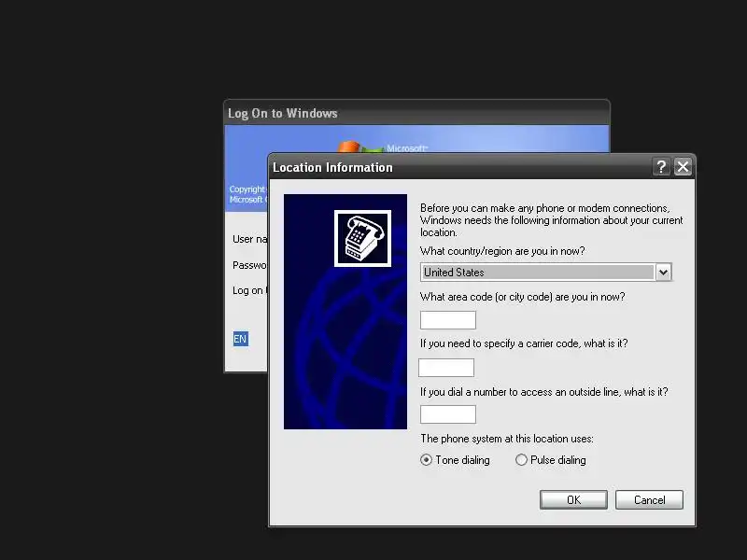Click the United States country combo box
747x560 pixels.
point(546,273)
